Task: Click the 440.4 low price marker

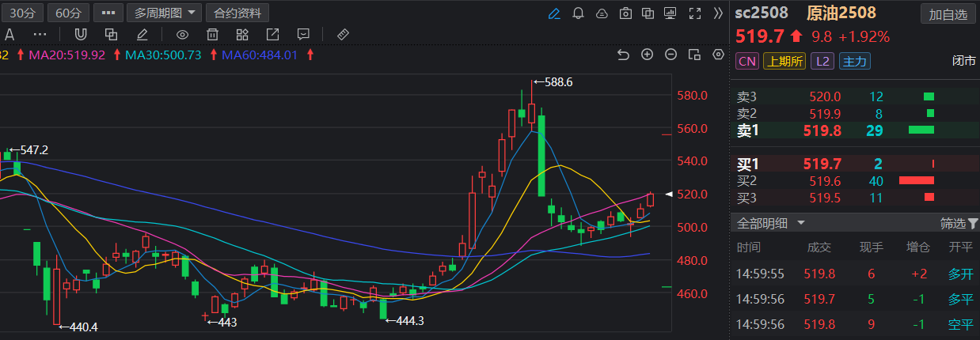Action: pyautogui.click(x=79, y=327)
